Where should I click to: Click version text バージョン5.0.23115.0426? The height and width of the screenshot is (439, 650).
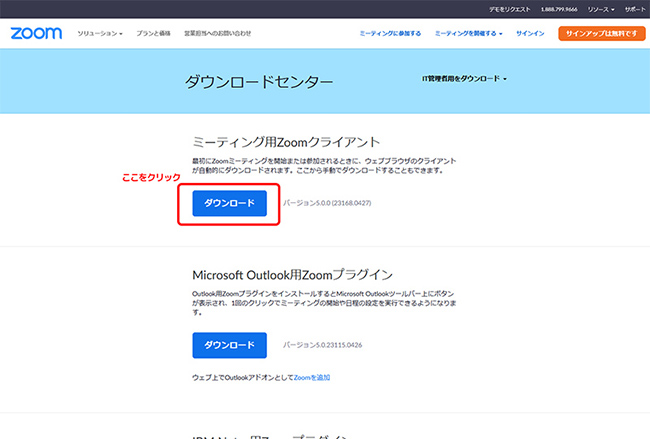point(323,345)
